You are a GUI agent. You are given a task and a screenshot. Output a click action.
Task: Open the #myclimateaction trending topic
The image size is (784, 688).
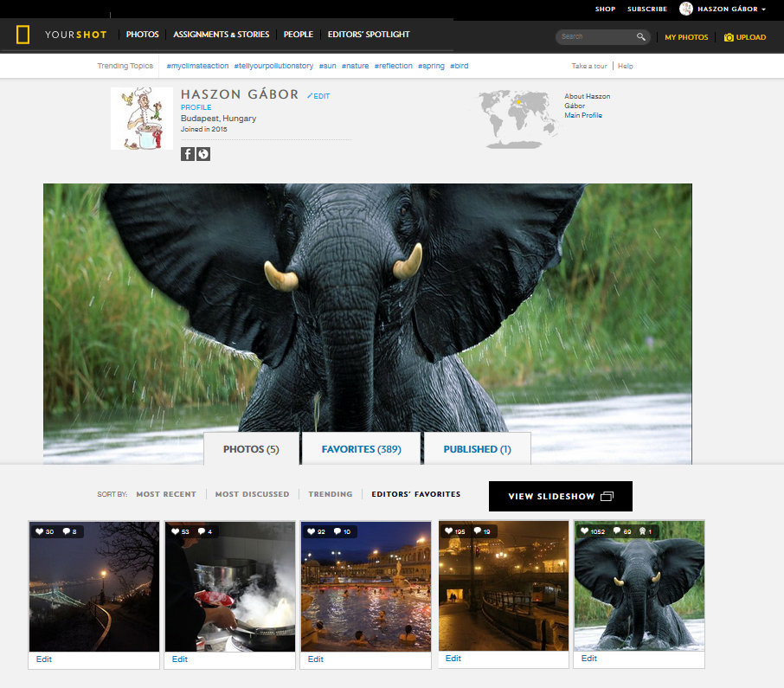[196, 66]
